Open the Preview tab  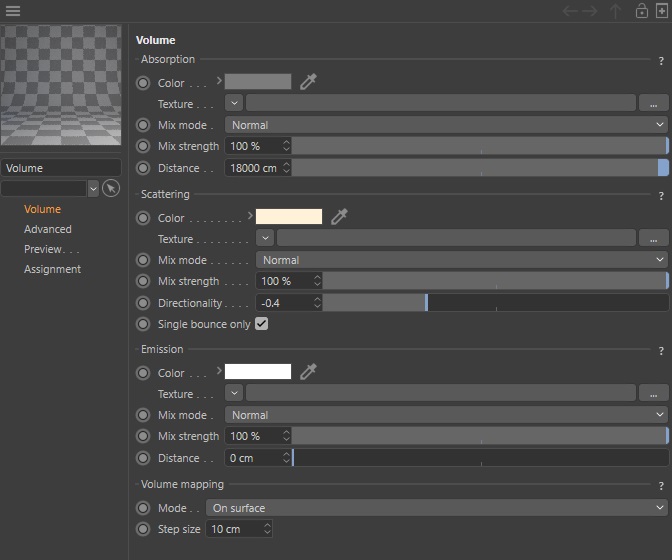click(x=51, y=249)
